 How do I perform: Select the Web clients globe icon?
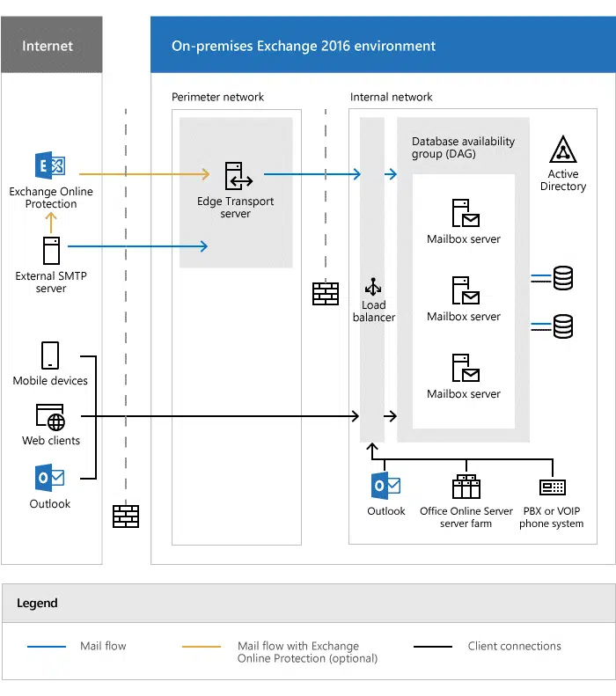(50, 417)
